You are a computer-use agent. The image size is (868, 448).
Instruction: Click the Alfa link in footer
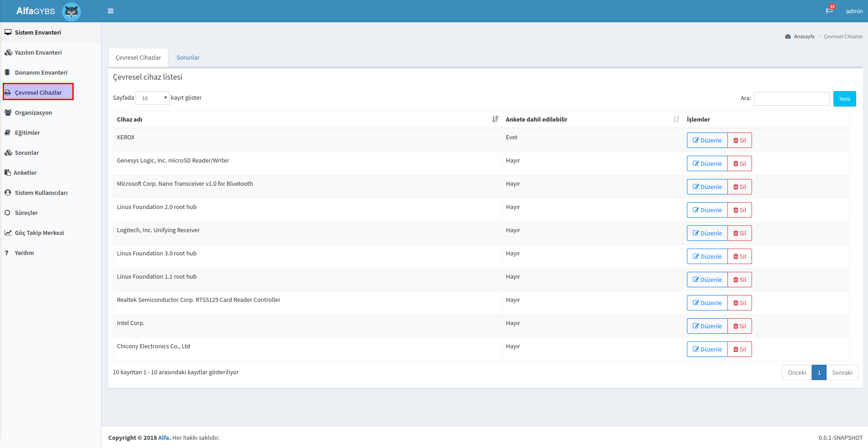point(164,438)
